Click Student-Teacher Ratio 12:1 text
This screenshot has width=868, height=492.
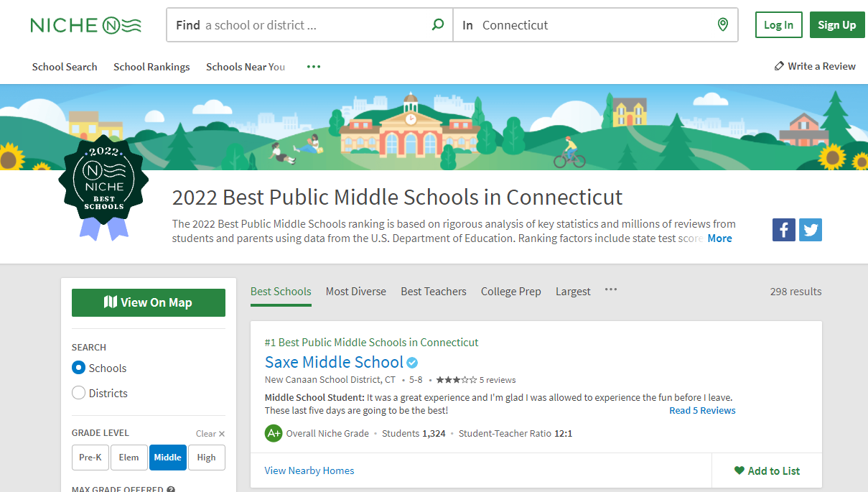tap(515, 433)
